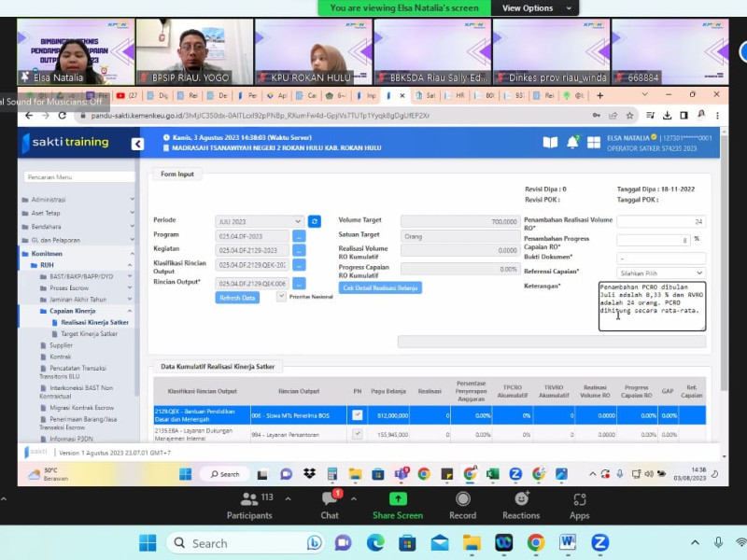Click the Keterangan text area

coord(652,305)
